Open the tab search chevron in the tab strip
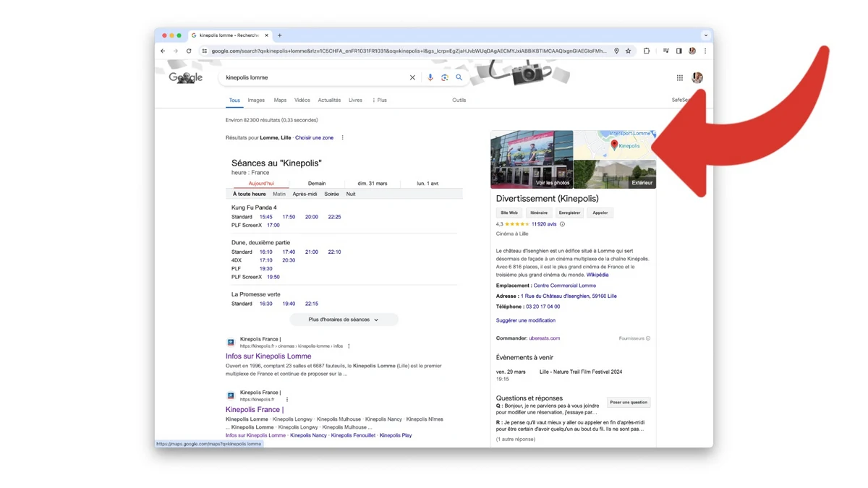The height and width of the screenshot is (488, 868). coord(705,35)
